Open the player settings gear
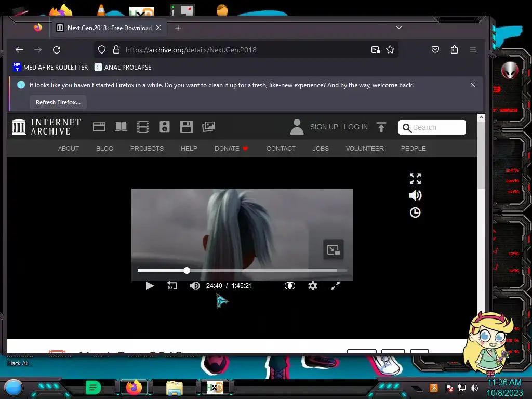Viewport: 532px width, 399px height. [x=312, y=286]
